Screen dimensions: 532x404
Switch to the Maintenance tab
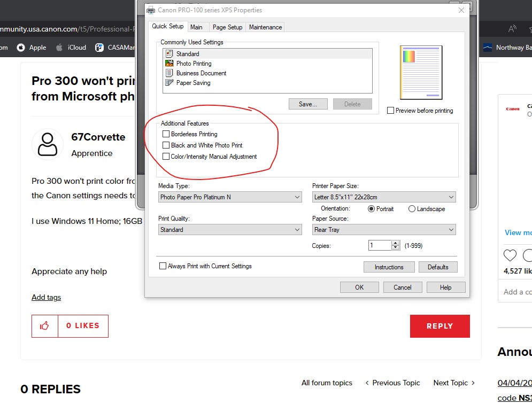(x=265, y=27)
